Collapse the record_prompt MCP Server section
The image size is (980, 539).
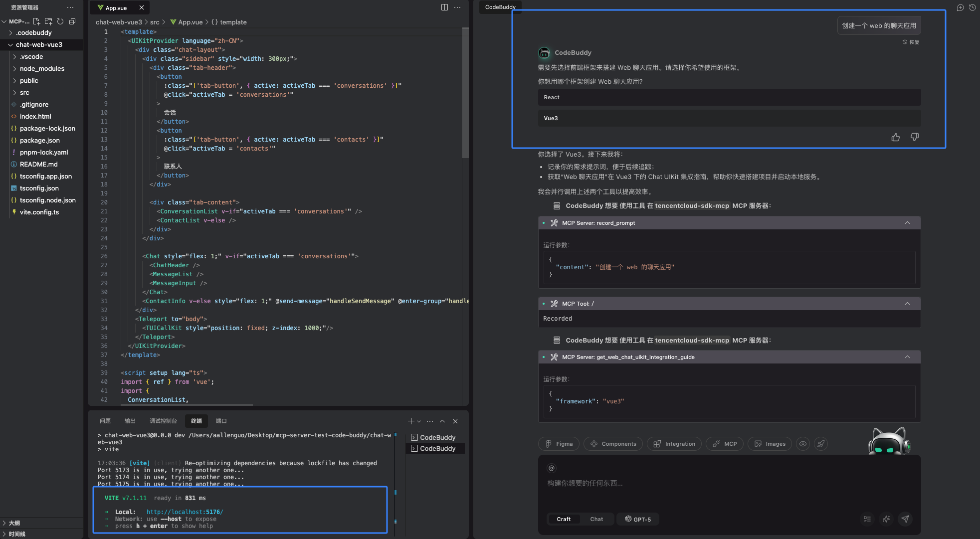tap(907, 223)
